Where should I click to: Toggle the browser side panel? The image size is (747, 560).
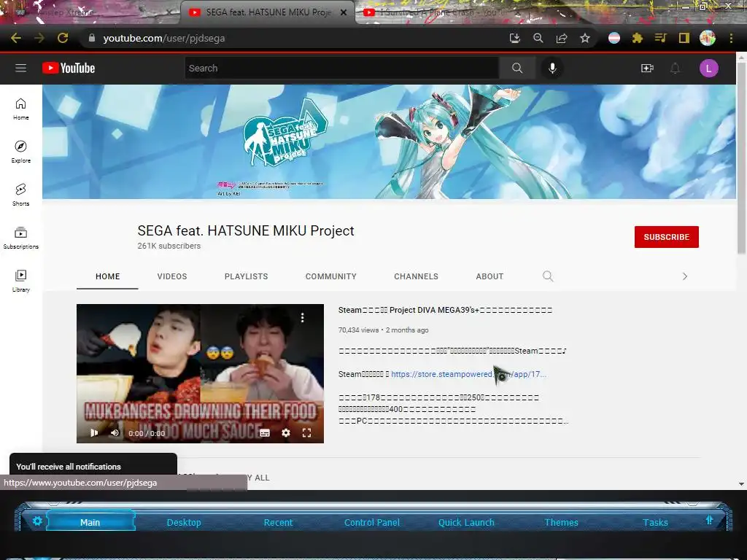684,38
